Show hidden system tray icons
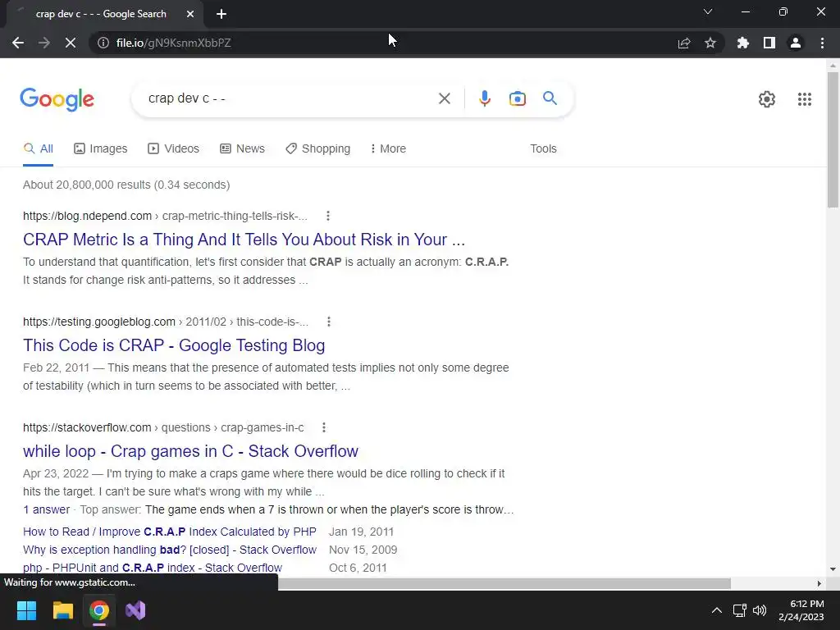Screen dimensions: 840x630 coord(716,610)
